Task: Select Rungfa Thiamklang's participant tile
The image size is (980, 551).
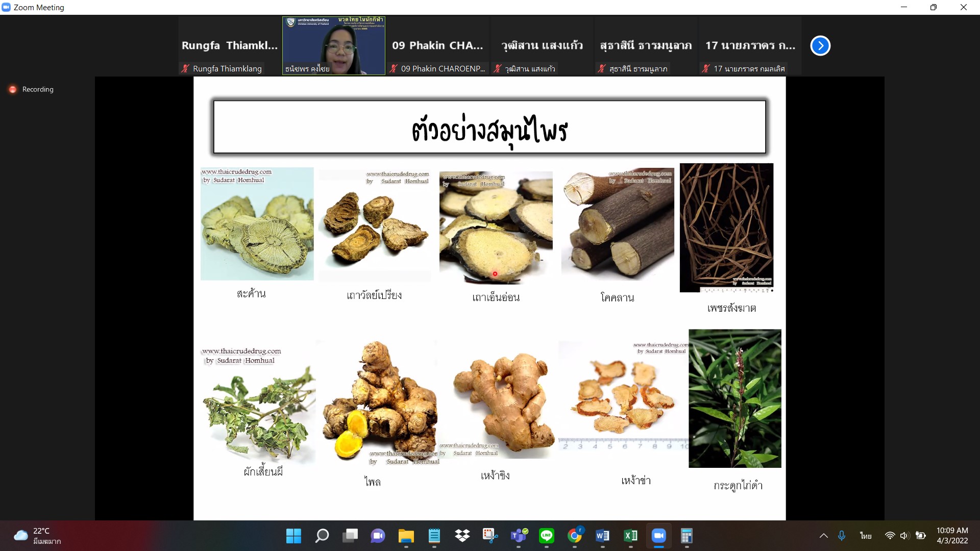Action: point(230,46)
